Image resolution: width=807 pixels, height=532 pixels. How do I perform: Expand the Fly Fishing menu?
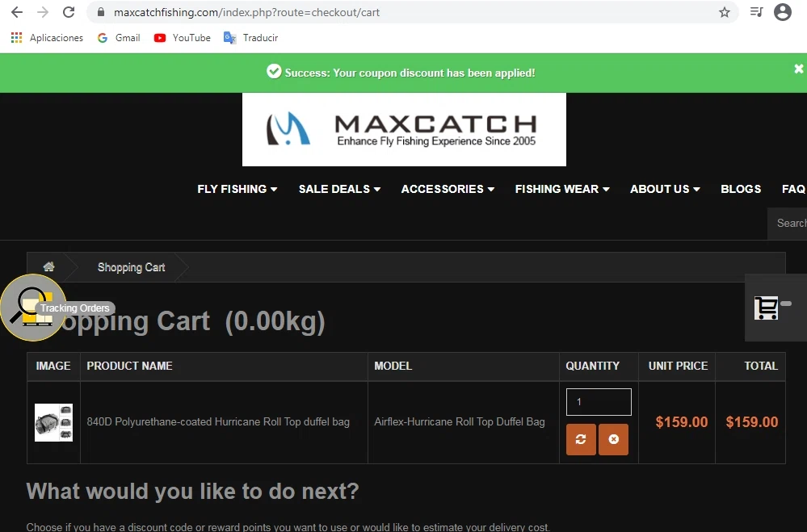click(237, 189)
